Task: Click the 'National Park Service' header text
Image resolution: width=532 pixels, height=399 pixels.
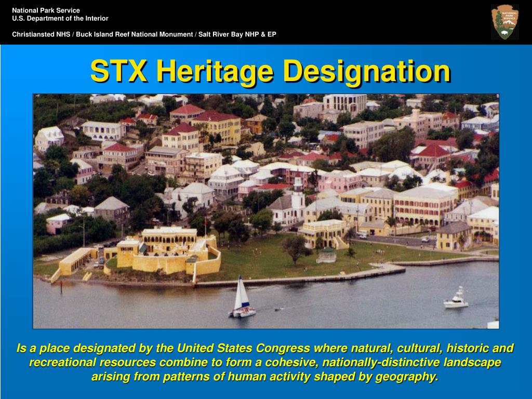Action: tap(46, 10)
